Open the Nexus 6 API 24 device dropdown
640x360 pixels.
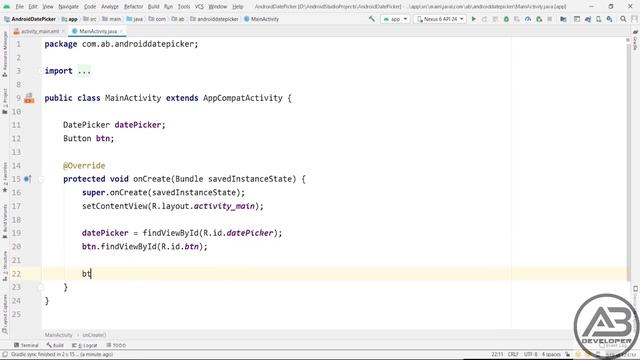(x=440, y=19)
